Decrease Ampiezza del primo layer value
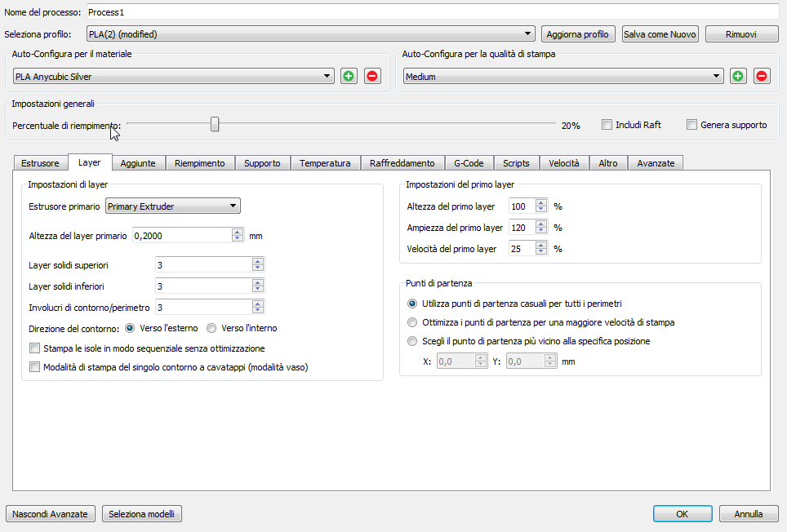 pos(540,232)
